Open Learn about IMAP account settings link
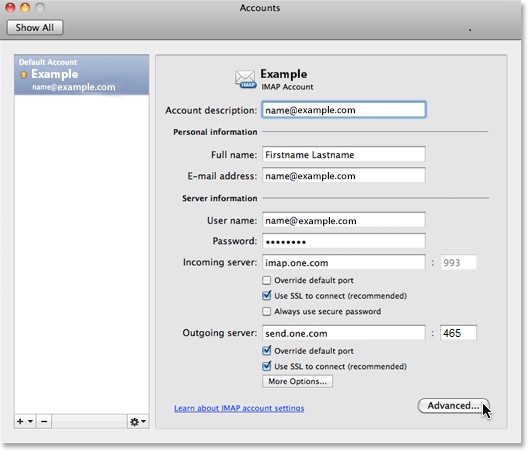Screen dimensions: 528x451 click(x=239, y=408)
